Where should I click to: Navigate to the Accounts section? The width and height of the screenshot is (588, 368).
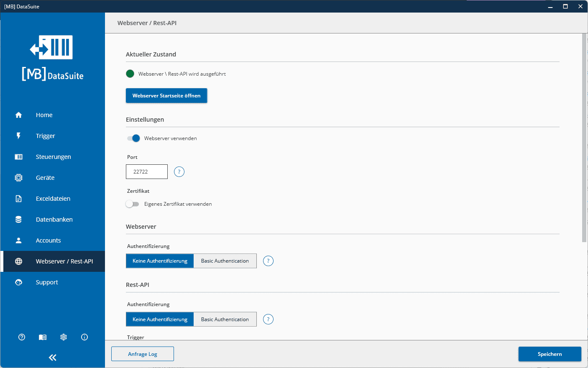click(48, 240)
